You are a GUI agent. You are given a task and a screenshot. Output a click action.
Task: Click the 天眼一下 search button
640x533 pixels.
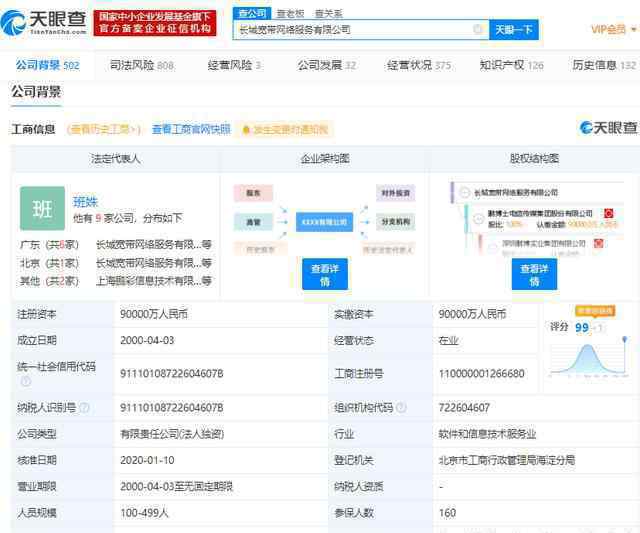[514, 29]
